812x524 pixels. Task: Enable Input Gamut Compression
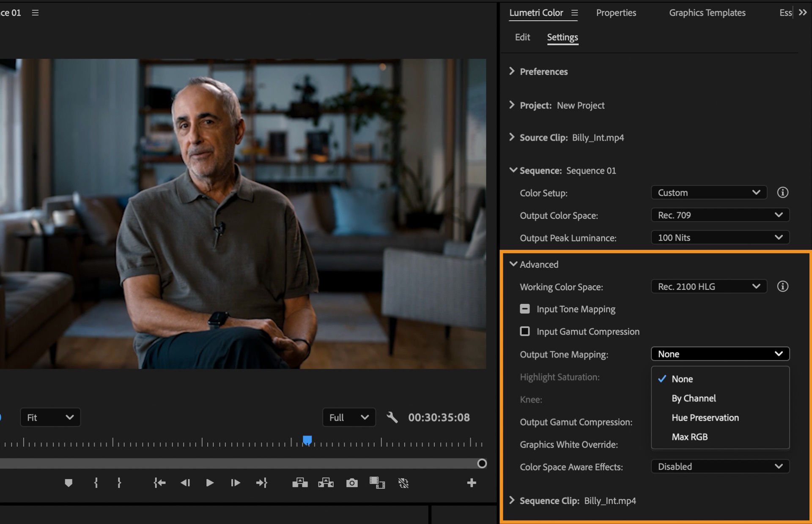pyautogui.click(x=524, y=331)
